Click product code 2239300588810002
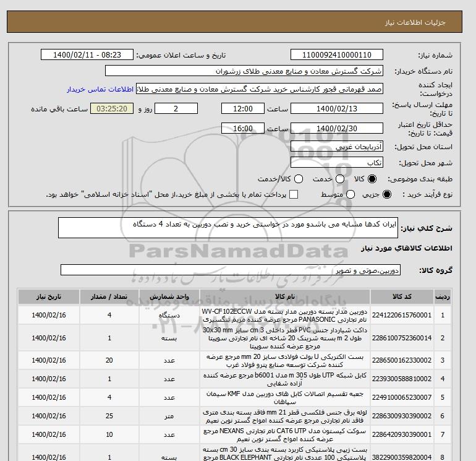The height and width of the screenshot is (461, 476). (402, 379)
